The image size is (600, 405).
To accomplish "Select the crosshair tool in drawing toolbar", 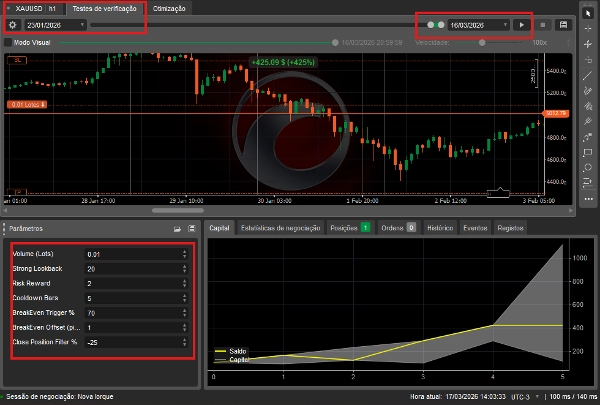I will (x=589, y=27).
